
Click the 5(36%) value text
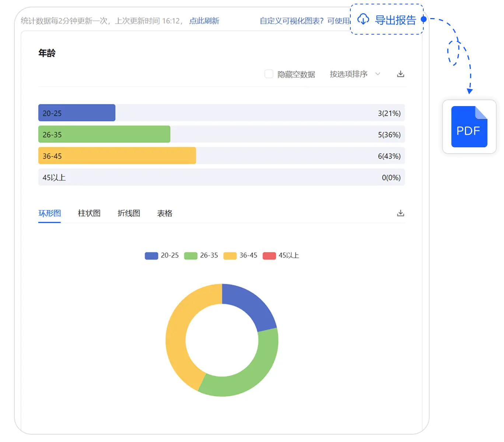click(x=389, y=134)
